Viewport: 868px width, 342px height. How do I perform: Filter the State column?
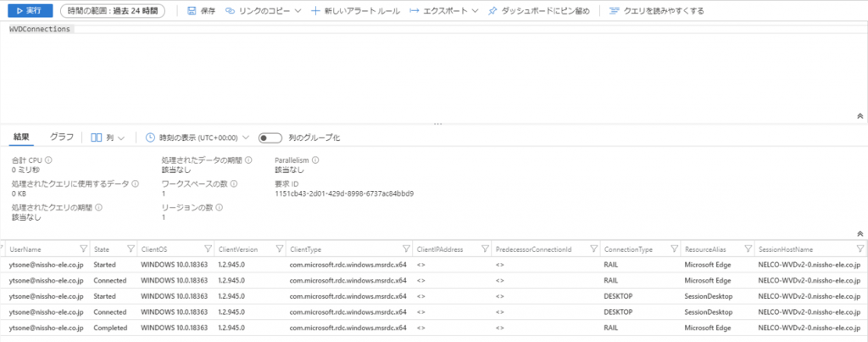coord(131,249)
